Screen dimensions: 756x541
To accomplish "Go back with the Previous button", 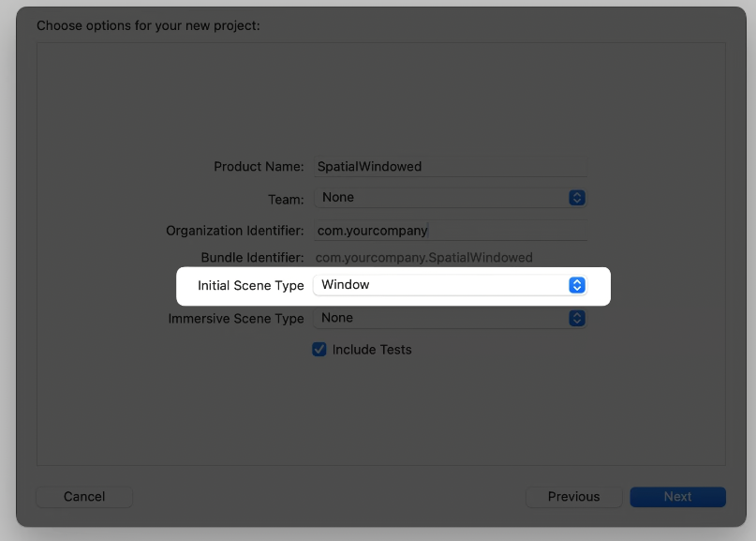I will point(573,497).
